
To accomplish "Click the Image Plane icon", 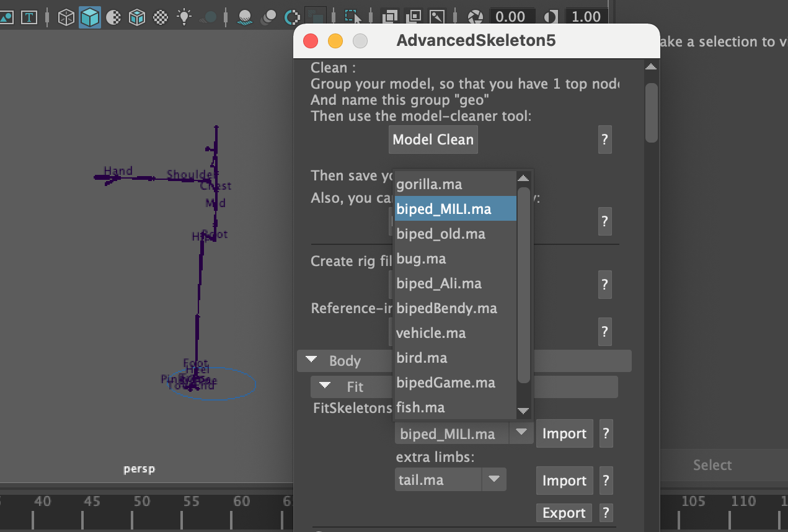I will click(x=6, y=17).
